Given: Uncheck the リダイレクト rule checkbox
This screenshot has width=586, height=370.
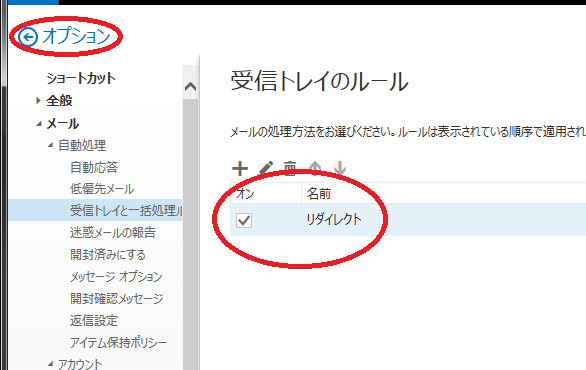Looking at the screenshot, I should (x=244, y=220).
